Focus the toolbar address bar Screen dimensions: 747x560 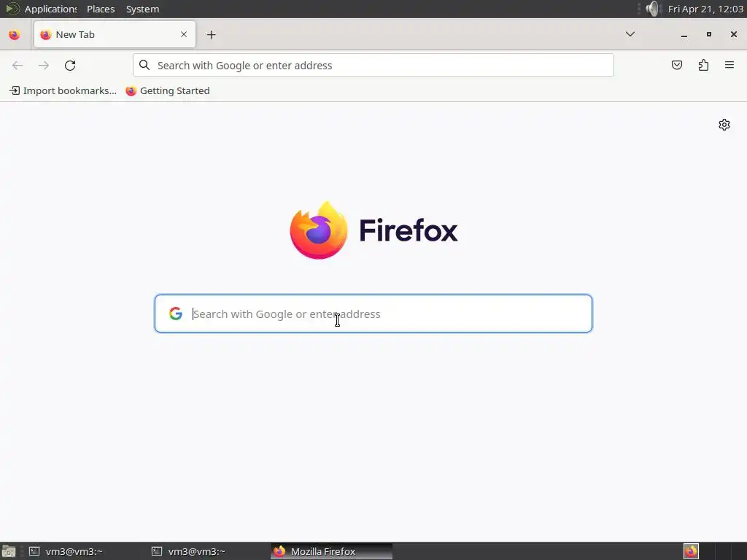[x=373, y=65]
